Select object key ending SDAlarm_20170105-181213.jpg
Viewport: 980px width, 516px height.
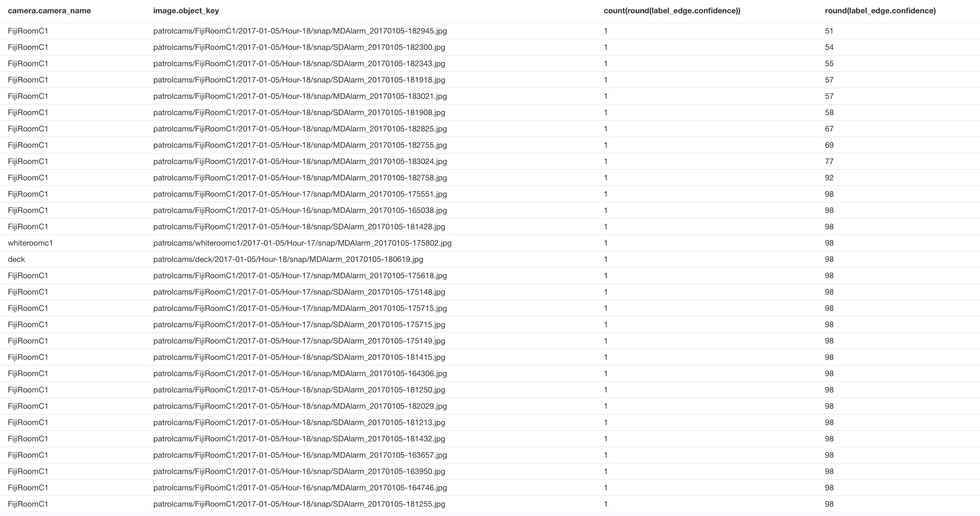point(299,423)
